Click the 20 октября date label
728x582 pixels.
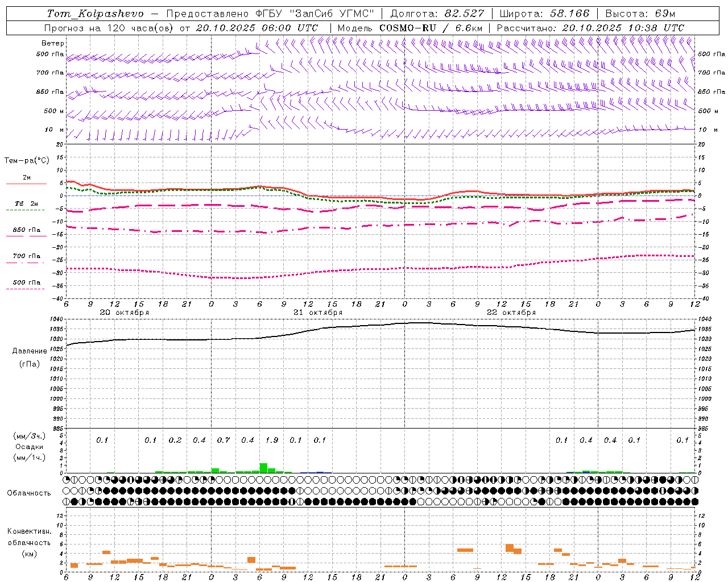(x=125, y=313)
